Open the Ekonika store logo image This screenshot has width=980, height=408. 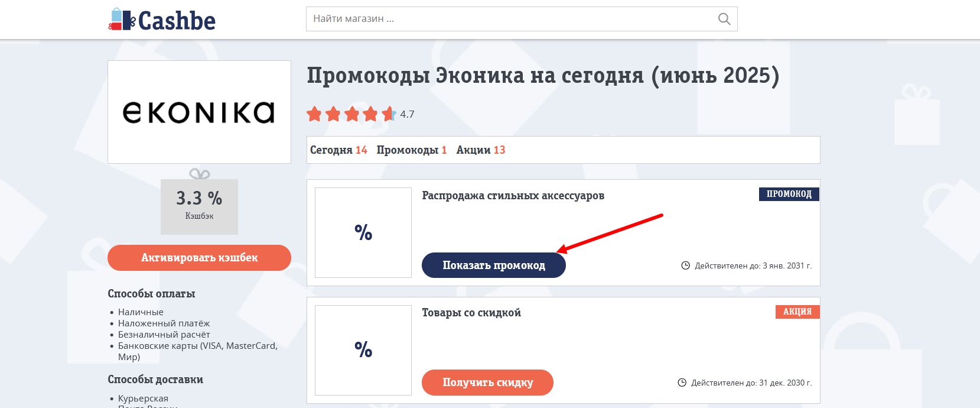[199, 112]
